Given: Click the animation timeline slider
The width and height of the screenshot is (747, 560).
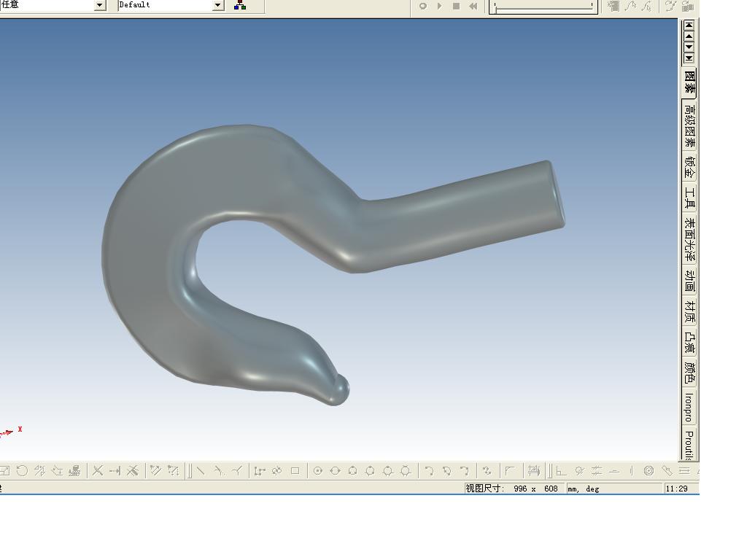Looking at the screenshot, I should tap(543, 6).
